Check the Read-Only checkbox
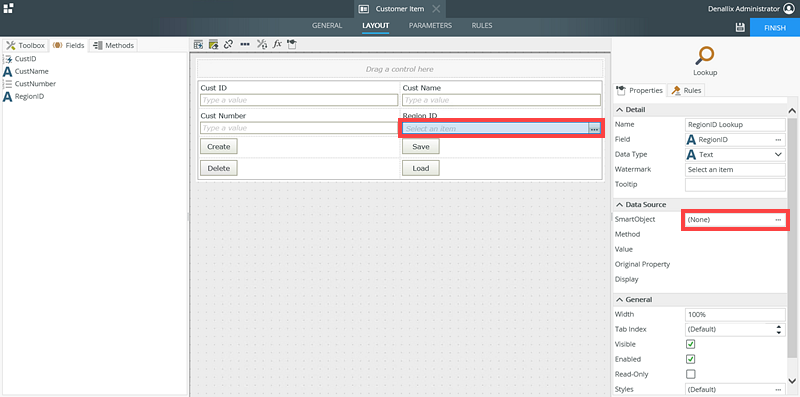 690,374
